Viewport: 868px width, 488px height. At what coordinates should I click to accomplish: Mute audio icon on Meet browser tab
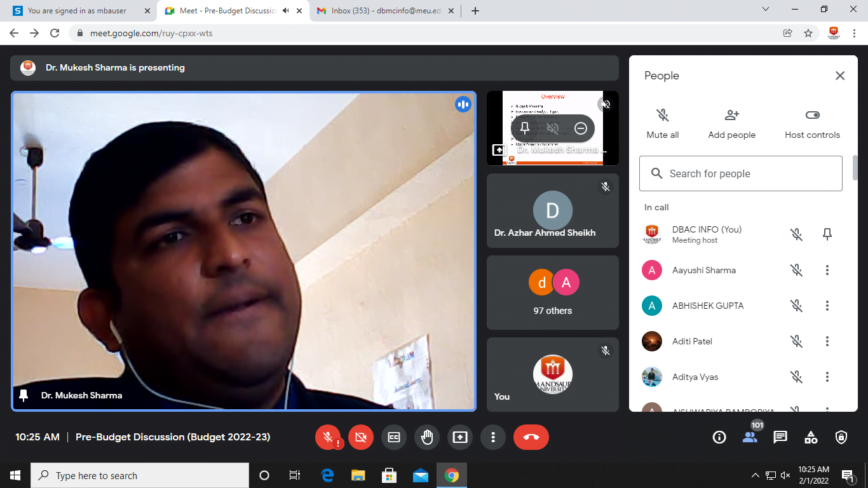coord(285,11)
